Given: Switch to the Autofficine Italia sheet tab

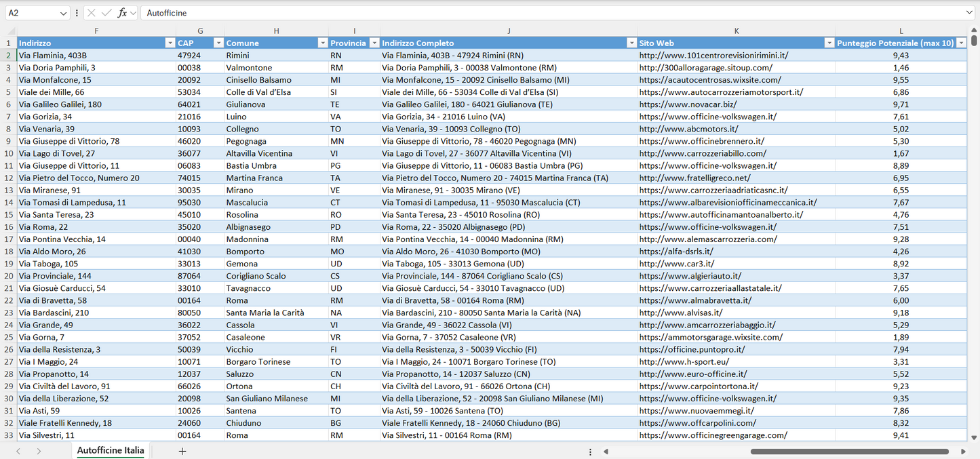Looking at the screenshot, I should point(110,450).
